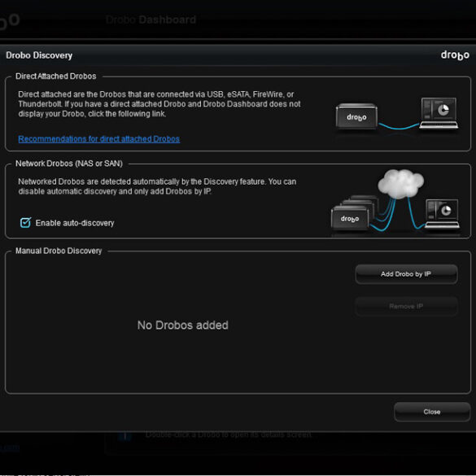
Task: Open Recommendations for direct attached Drobos link
Action: 98,139
